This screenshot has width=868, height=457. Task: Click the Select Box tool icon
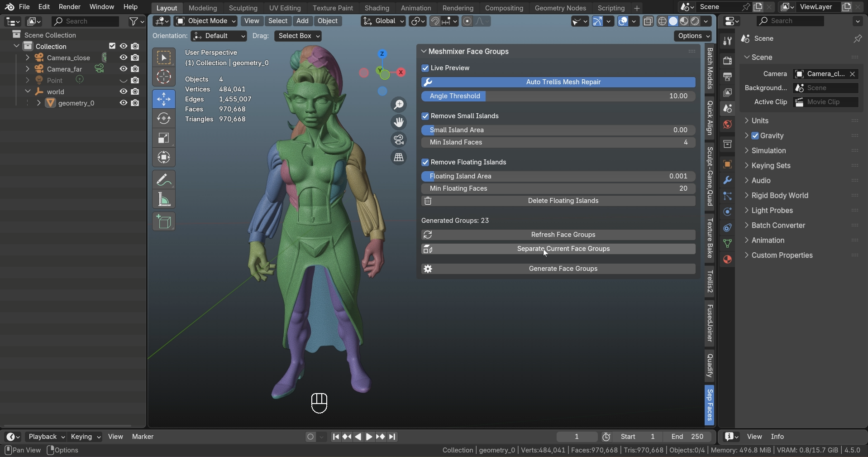[164, 58]
